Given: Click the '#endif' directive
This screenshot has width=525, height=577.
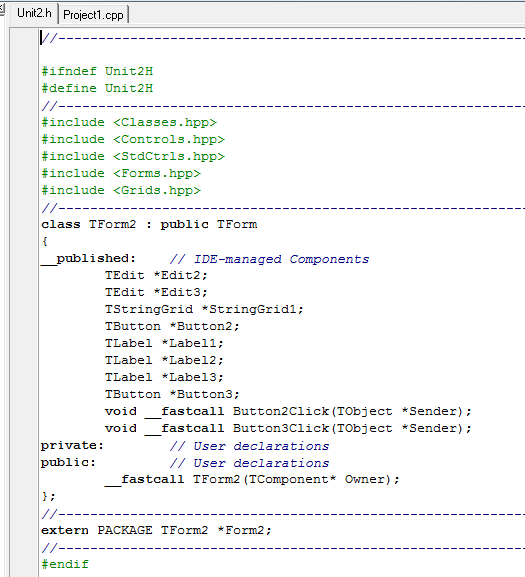Looking at the screenshot, I should pyautogui.click(x=65, y=564).
